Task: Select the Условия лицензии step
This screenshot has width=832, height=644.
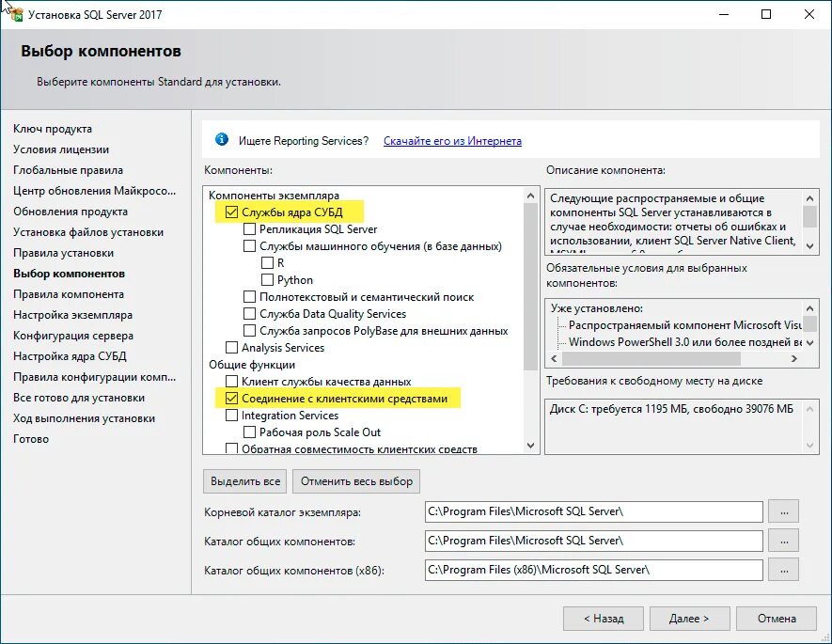Action: click(x=61, y=149)
